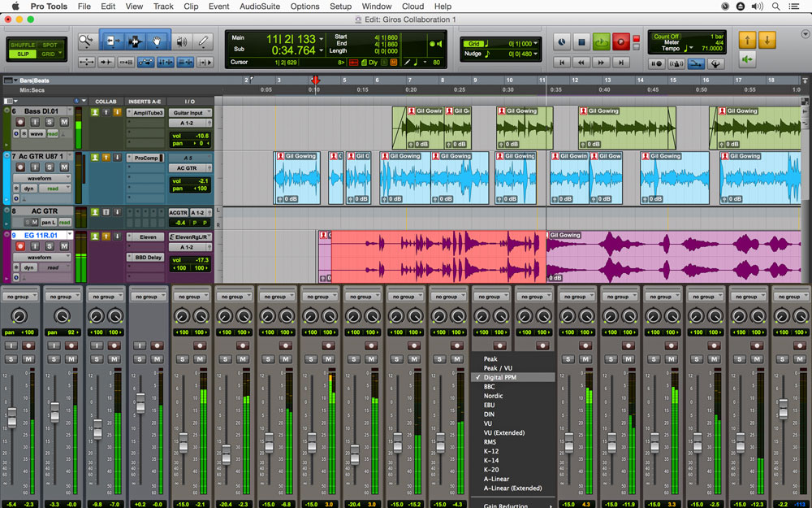Click the Rewind button
The image size is (812, 508).
[x=581, y=63]
